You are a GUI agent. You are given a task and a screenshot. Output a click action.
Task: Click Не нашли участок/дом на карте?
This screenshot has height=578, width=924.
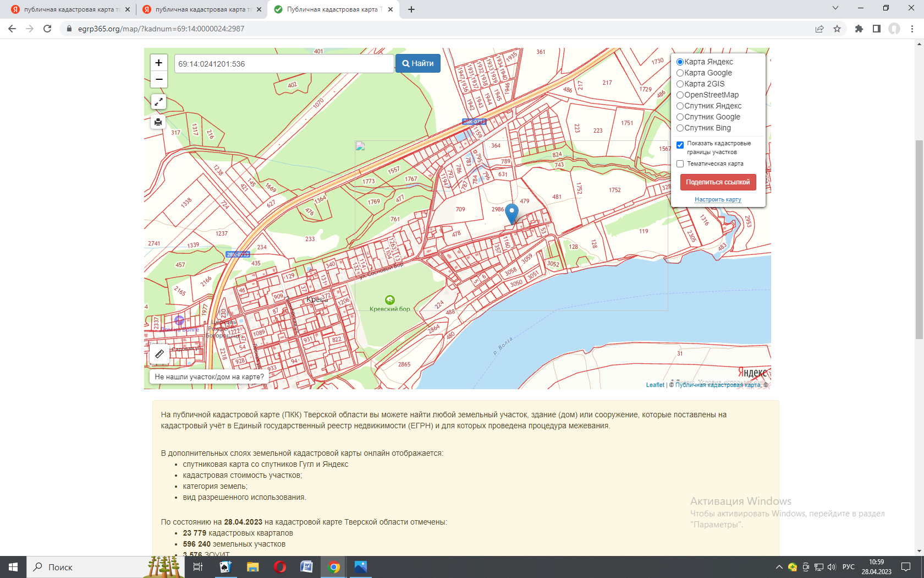(x=209, y=377)
